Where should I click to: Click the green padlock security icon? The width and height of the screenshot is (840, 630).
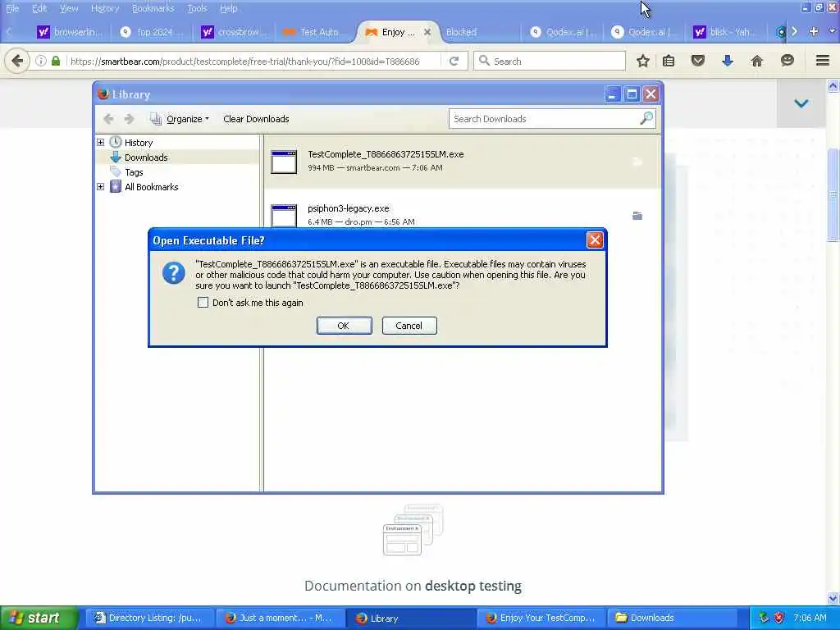click(56, 61)
